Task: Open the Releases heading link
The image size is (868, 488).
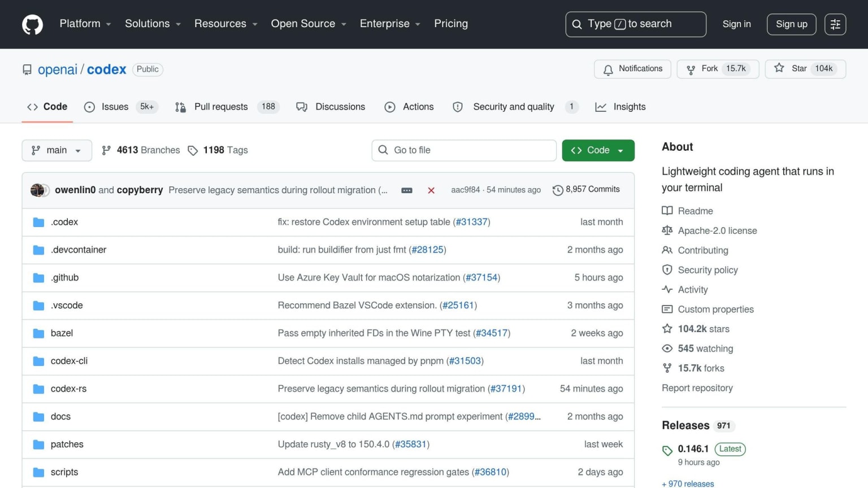Action: tap(685, 425)
